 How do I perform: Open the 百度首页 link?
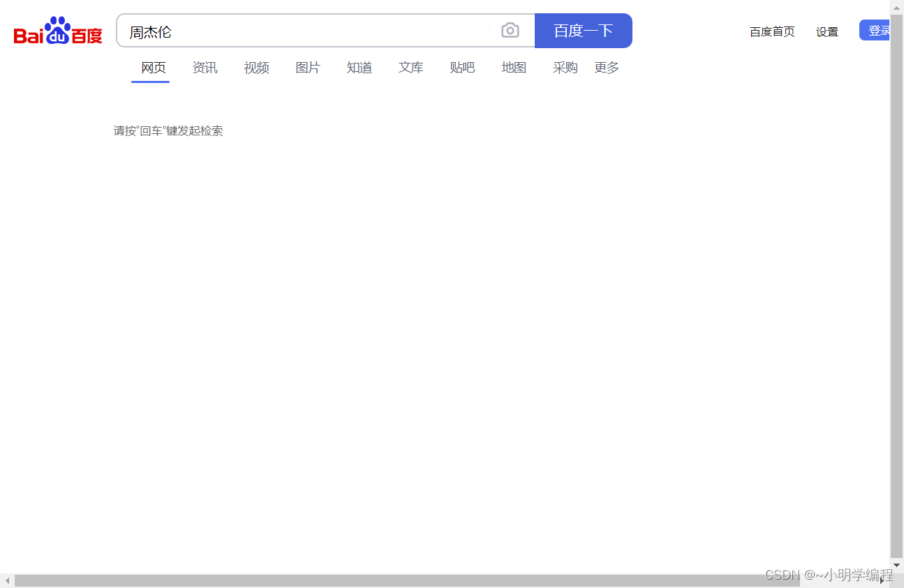point(772,31)
